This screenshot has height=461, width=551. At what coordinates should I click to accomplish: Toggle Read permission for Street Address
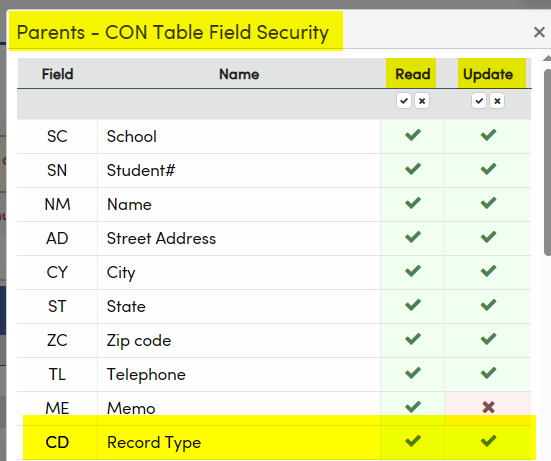413,237
